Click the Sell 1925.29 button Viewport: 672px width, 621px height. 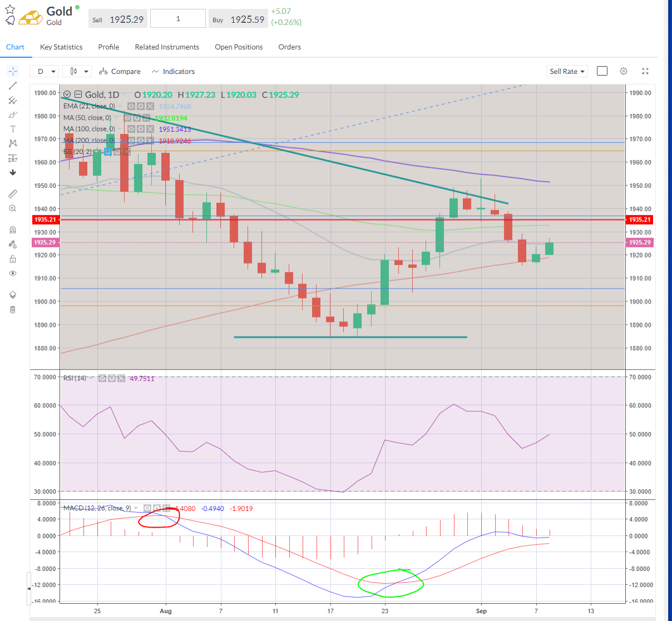[x=118, y=19]
